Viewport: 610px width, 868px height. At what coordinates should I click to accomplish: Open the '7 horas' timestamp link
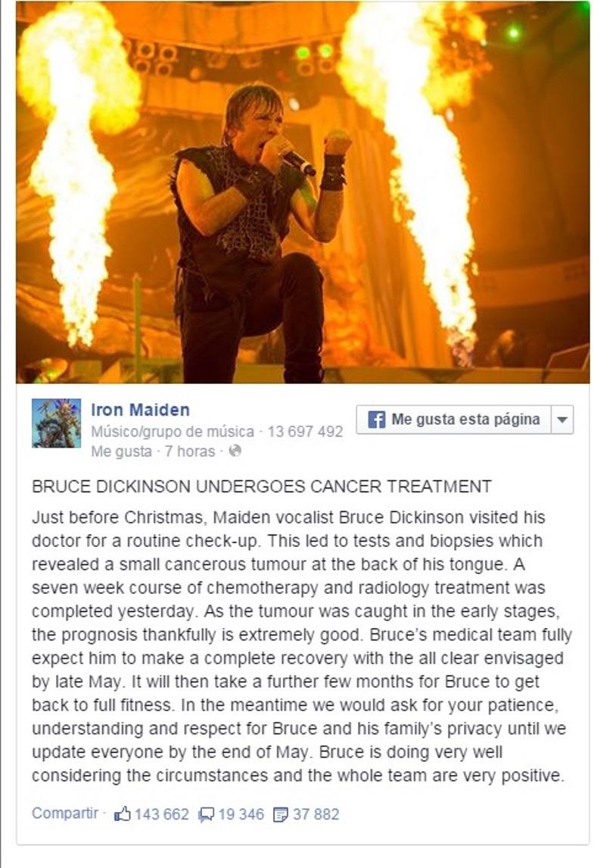[x=190, y=451]
